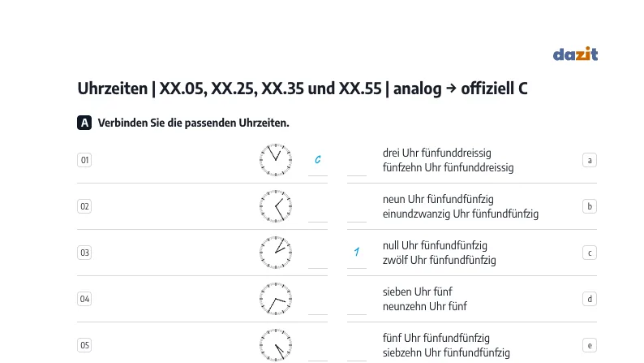Click the letter e box
Viewport: 644px width, 363px height.
[x=590, y=345]
